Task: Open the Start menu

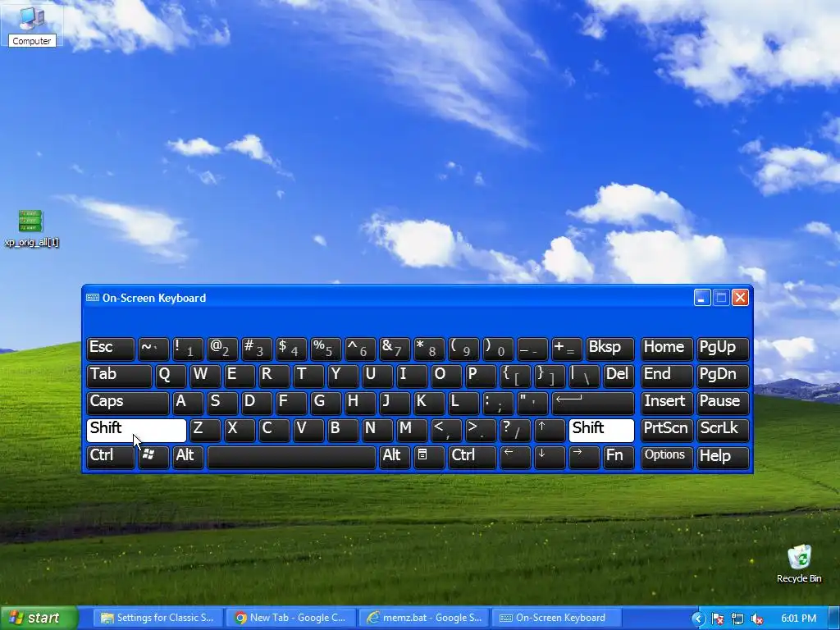Action: coord(39,619)
